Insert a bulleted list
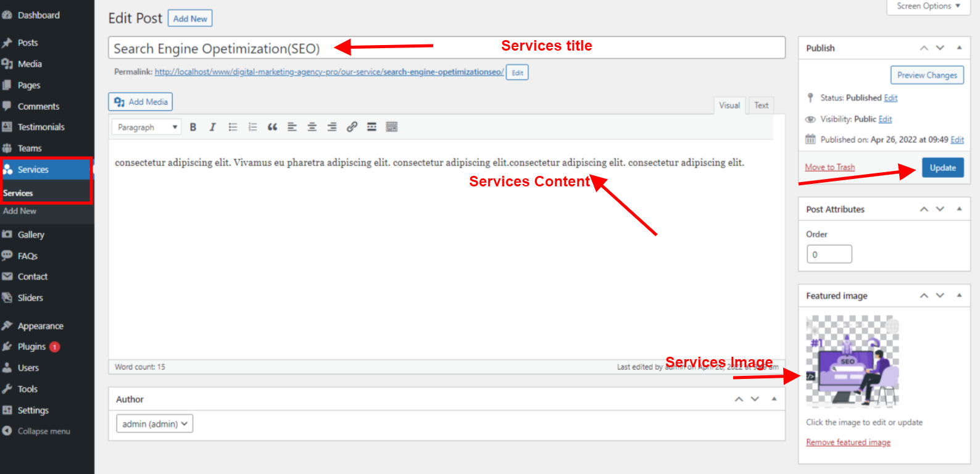 233,127
